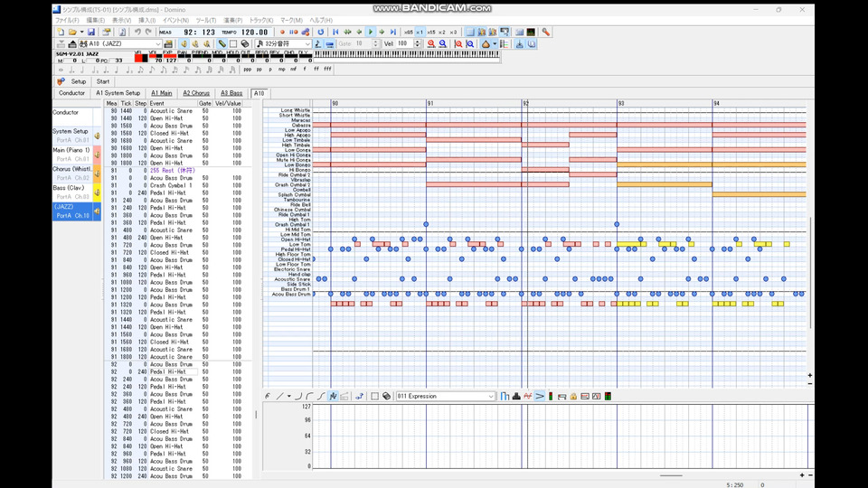The image size is (868, 488).
Task: Undo the last edit
Action: (x=137, y=33)
